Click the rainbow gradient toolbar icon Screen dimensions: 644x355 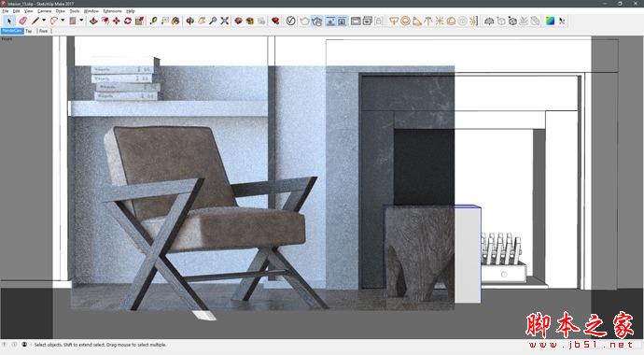(550, 21)
